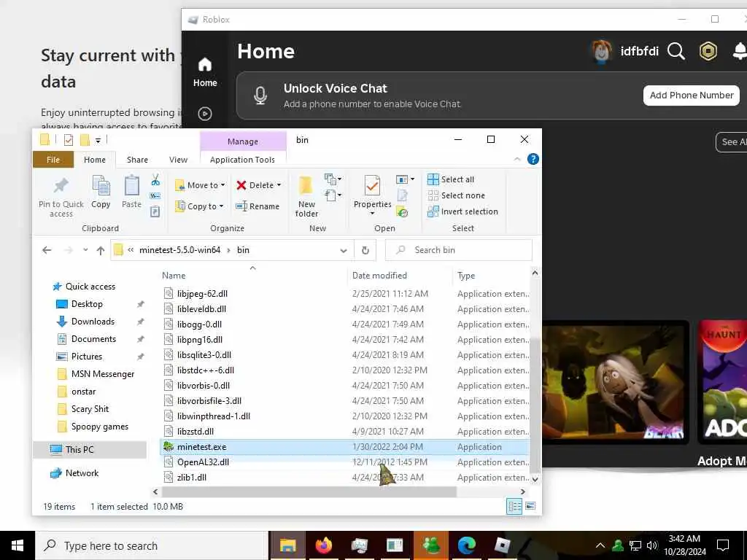
Task: Select the Home ribbon tab
Action: pos(95,160)
